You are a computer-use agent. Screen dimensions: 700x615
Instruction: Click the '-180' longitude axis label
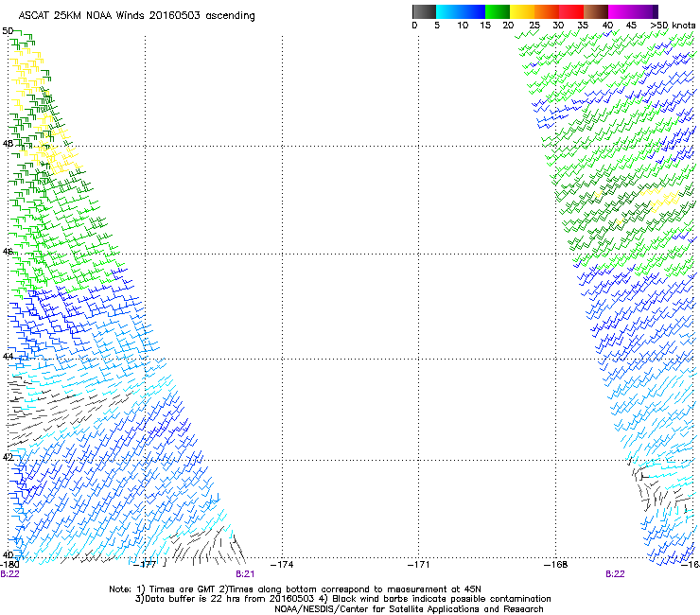click(9, 565)
